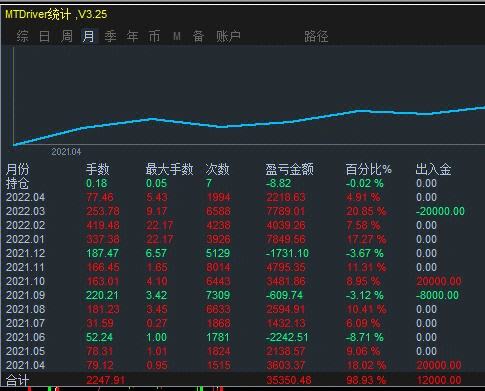Screen dimensions: 485x391
Task: Click the 7789.01 profit amount
Action: tap(286, 211)
